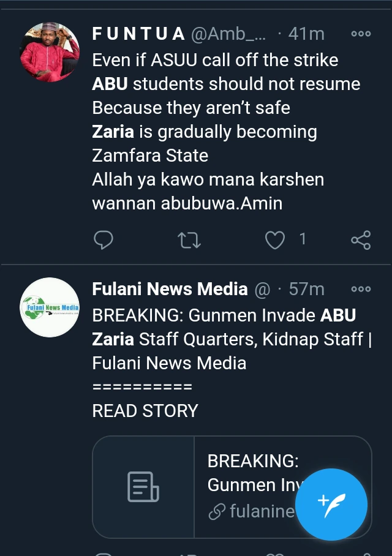Open the 57m tweet timestamp
Screen dimensions: 392x556
(x=306, y=289)
